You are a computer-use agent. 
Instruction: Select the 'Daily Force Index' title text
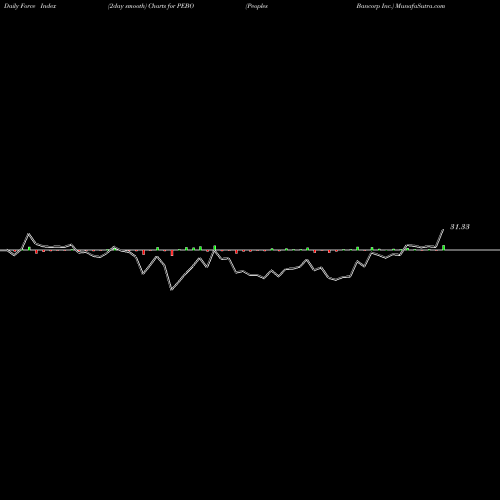tap(30, 6)
